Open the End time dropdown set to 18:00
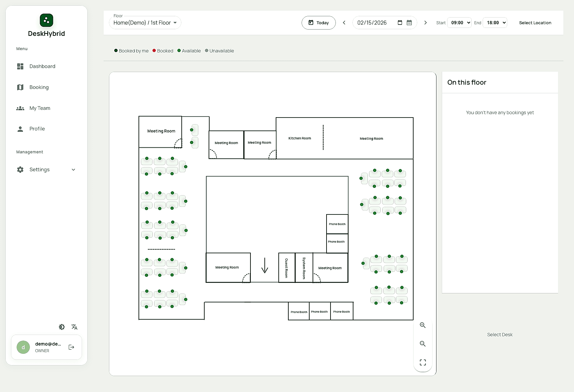The height and width of the screenshot is (392, 574). (495, 23)
